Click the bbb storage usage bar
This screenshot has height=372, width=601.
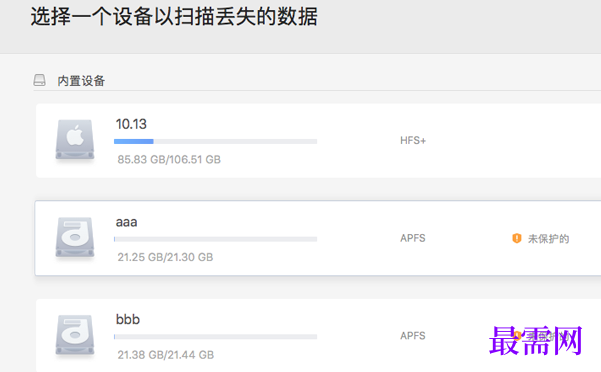click(x=215, y=337)
